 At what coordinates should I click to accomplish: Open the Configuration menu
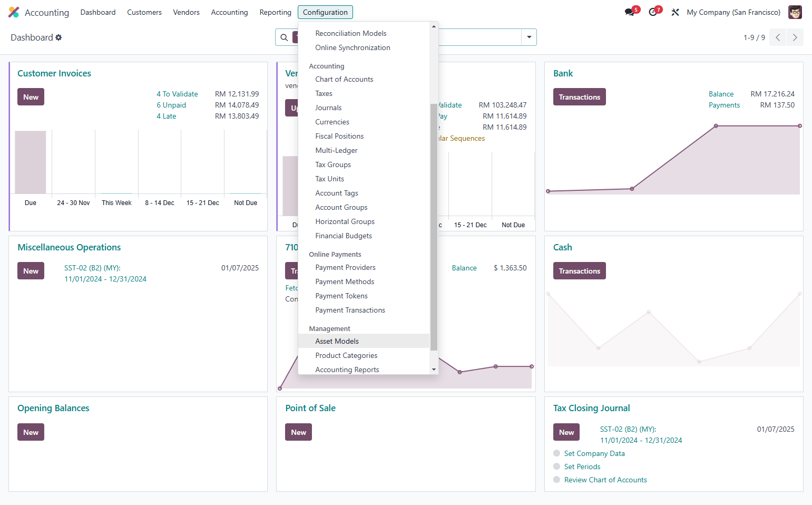pyautogui.click(x=325, y=12)
